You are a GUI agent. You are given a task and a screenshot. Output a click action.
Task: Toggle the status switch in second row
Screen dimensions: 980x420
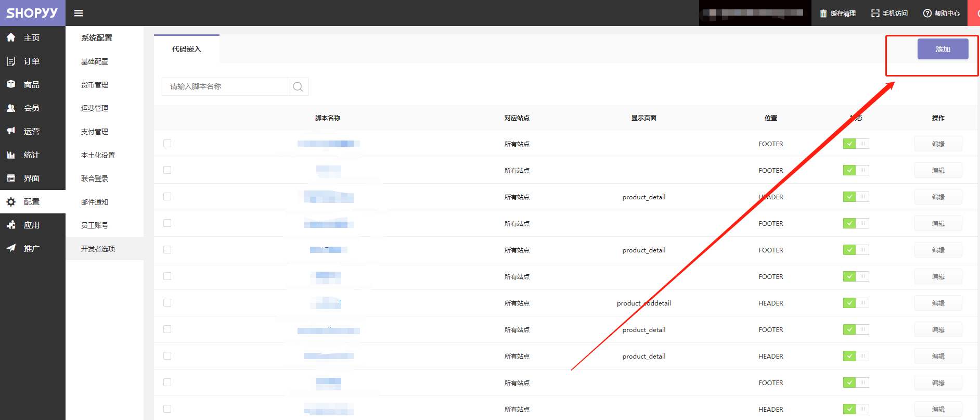click(x=856, y=170)
